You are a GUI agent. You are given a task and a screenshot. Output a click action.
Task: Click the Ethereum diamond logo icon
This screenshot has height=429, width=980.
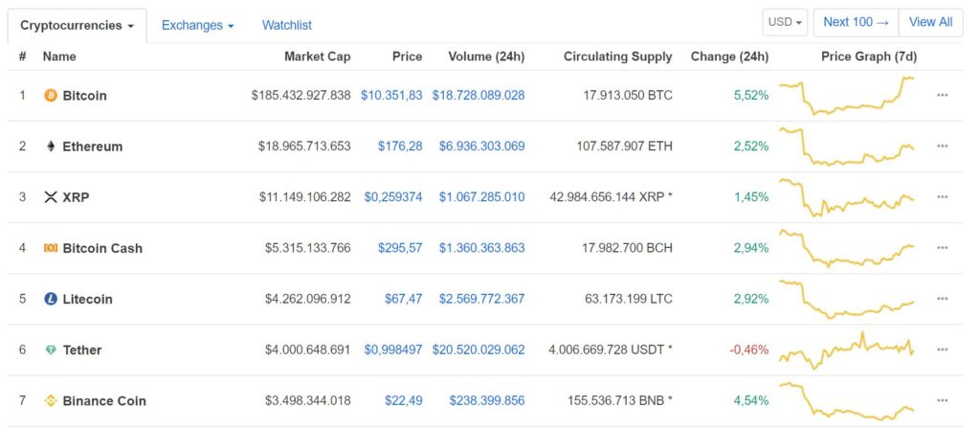[51, 147]
